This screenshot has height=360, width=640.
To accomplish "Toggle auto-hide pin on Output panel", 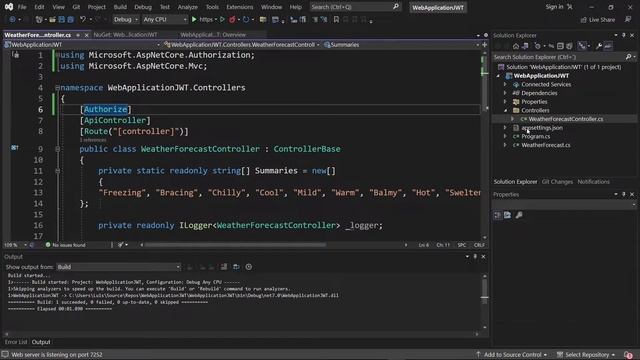I will pos(475,257).
